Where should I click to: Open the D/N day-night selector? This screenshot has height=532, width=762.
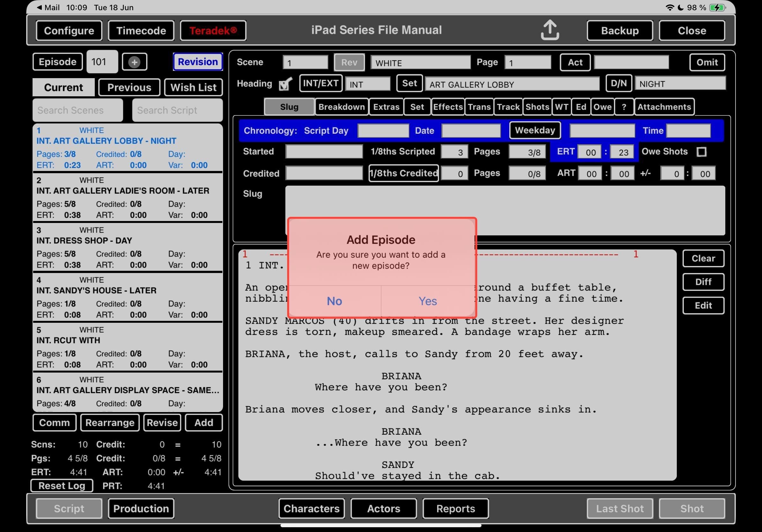coord(618,83)
